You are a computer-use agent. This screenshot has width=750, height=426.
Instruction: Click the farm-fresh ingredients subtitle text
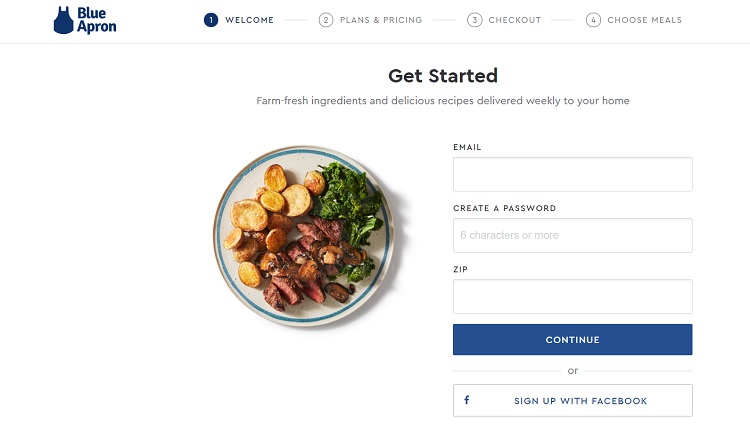(x=442, y=101)
